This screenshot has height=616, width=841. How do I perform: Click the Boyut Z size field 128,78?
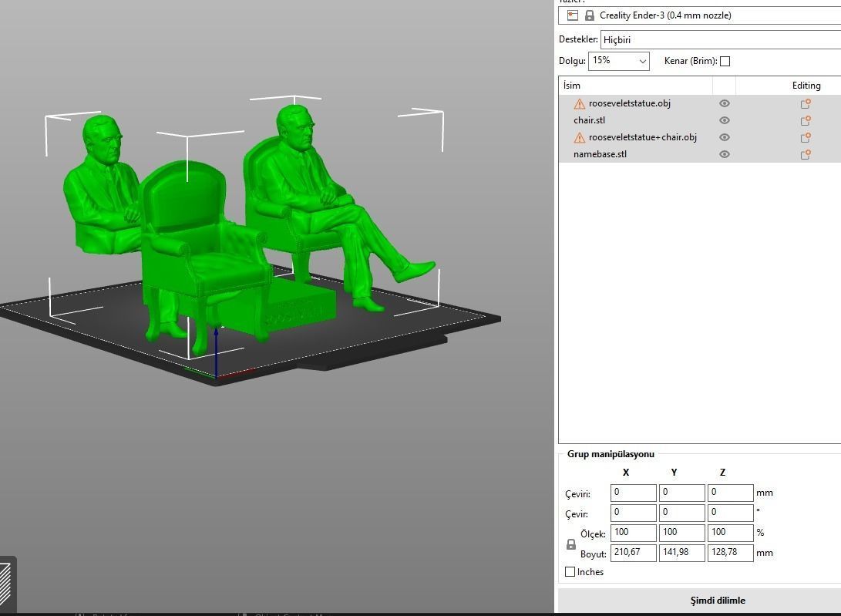(731, 553)
